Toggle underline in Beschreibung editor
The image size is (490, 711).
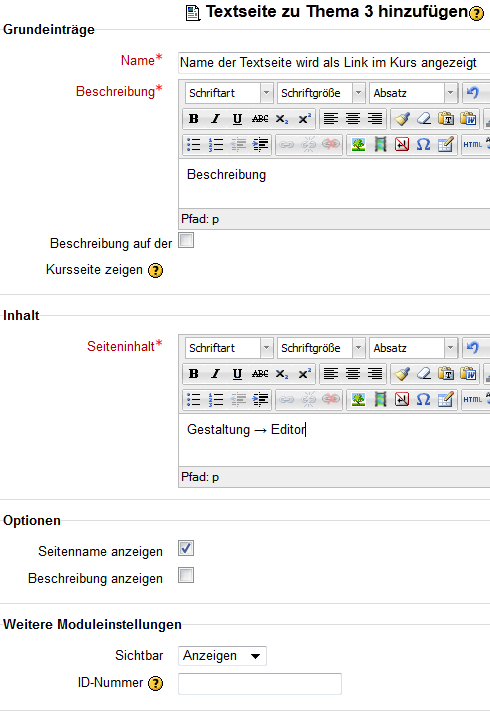tap(237, 119)
